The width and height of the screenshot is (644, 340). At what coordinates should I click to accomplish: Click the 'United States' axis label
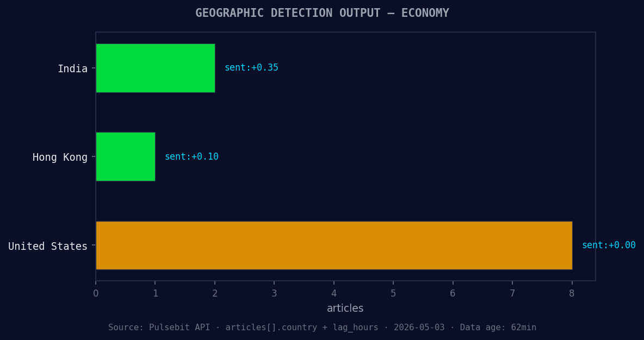tap(48, 246)
